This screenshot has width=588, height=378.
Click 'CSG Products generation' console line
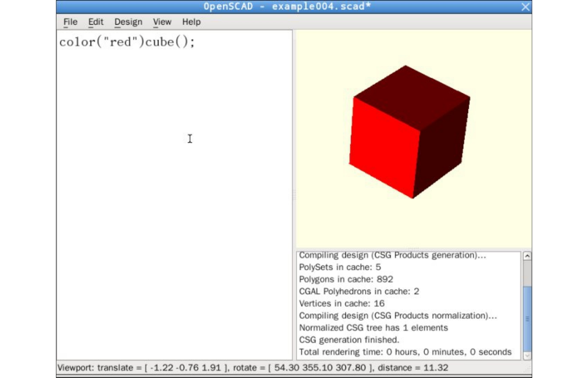[392, 255]
